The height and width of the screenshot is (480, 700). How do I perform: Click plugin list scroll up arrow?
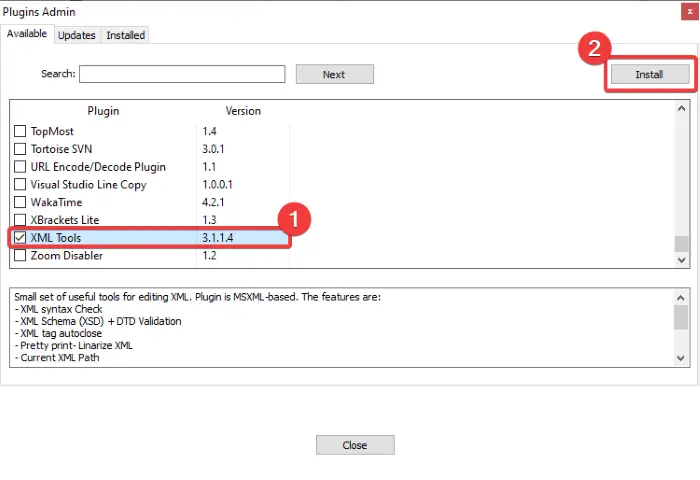pos(681,109)
